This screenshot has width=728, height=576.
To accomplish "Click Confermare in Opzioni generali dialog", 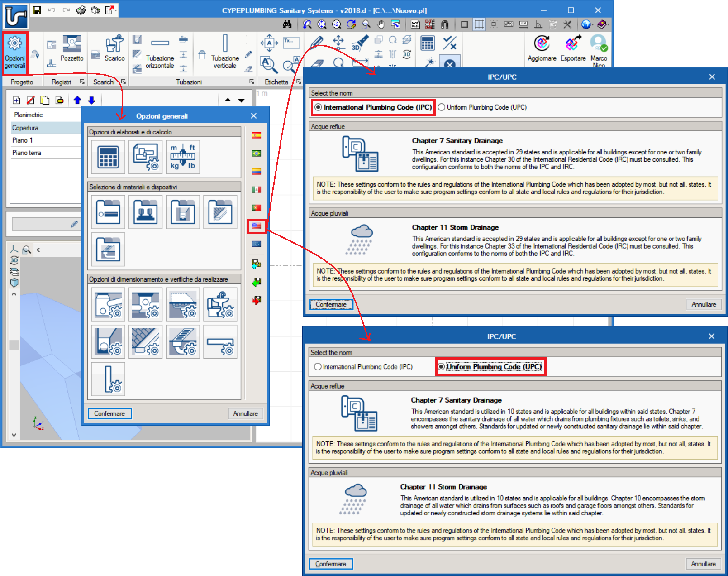I will tap(109, 413).
